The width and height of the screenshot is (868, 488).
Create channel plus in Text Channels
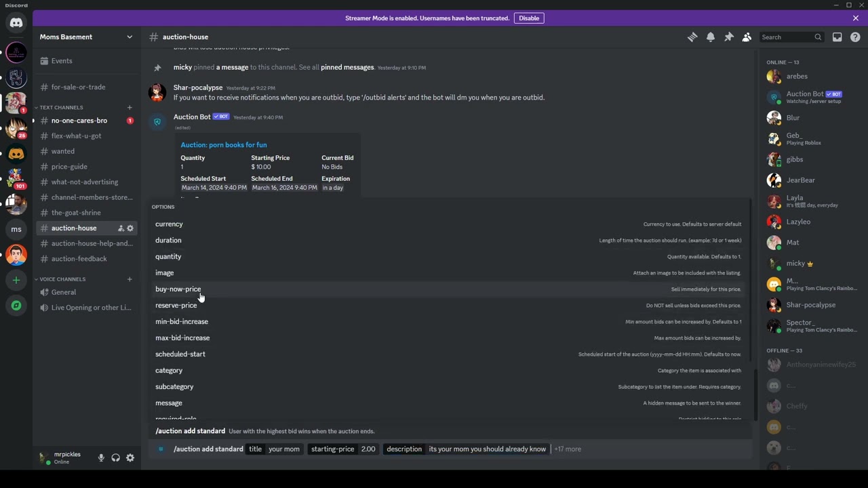[x=130, y=107]
